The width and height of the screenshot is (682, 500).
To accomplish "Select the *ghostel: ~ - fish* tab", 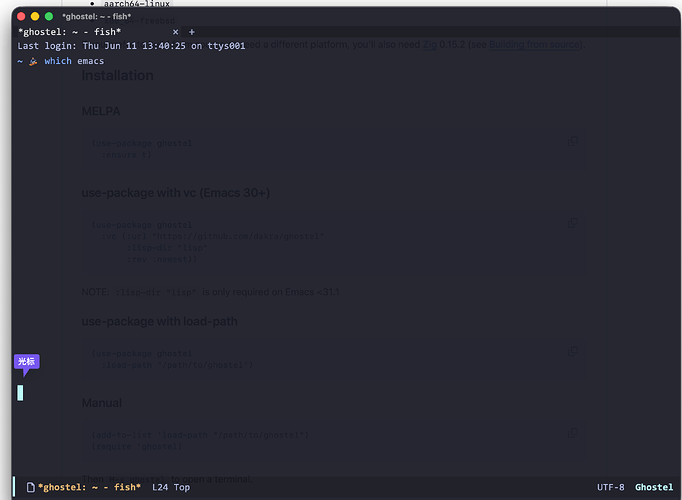I will (70, 32).
